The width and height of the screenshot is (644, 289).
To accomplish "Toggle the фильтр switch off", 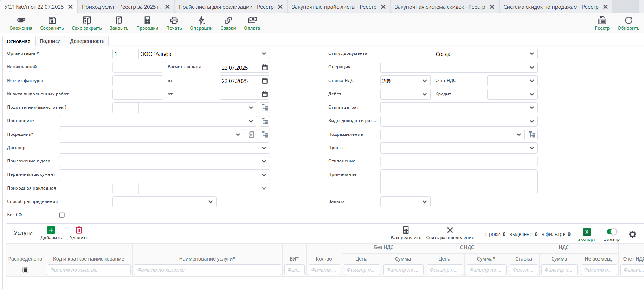I will coord(612,232).
